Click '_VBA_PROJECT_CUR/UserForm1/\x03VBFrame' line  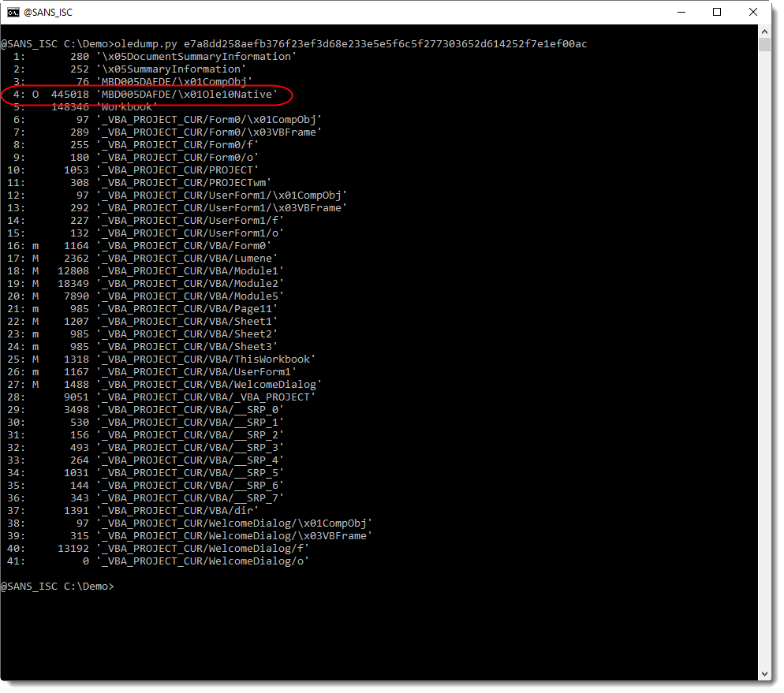coord(177,208)
